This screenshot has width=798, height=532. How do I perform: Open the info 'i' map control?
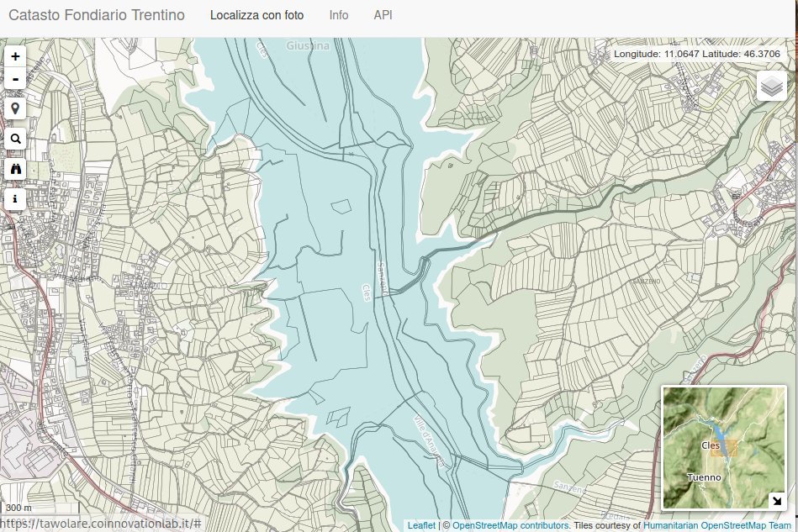coord(15,199)
